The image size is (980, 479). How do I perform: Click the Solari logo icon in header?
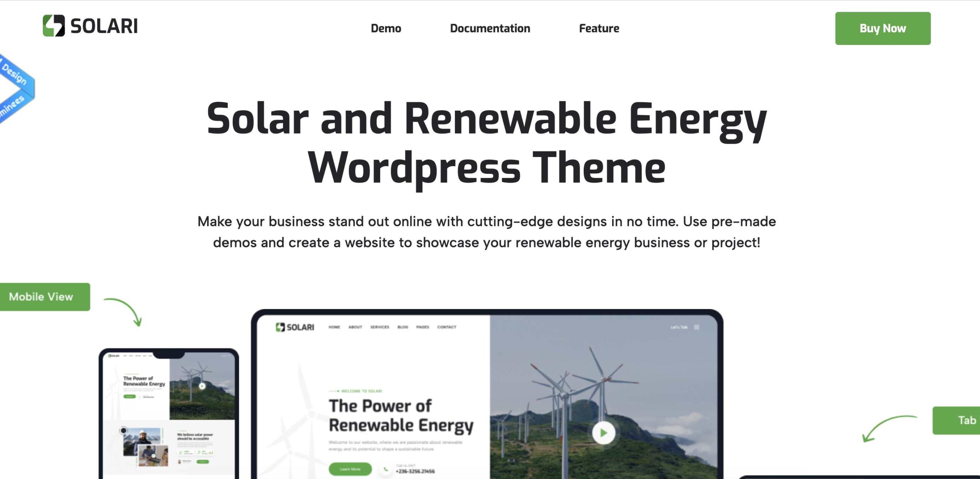pos(54,26)
